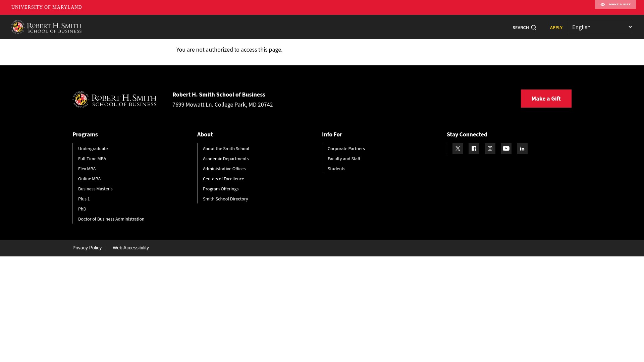Click the Smith School logo in header
Image resolution: width=644 pixels, height=362 pixels.
pos(46,27)
